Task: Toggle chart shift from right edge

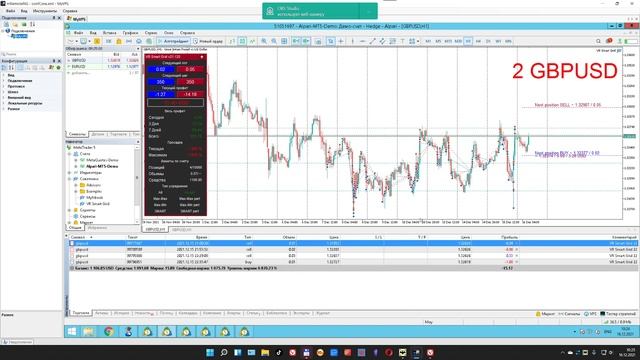Action: click(306, 41)
